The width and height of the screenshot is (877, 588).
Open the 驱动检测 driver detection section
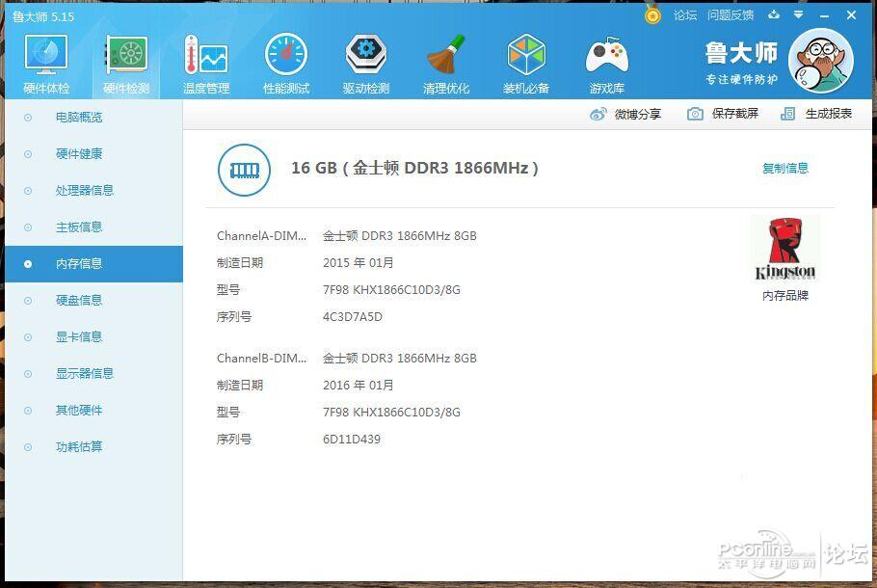point(366,64)
